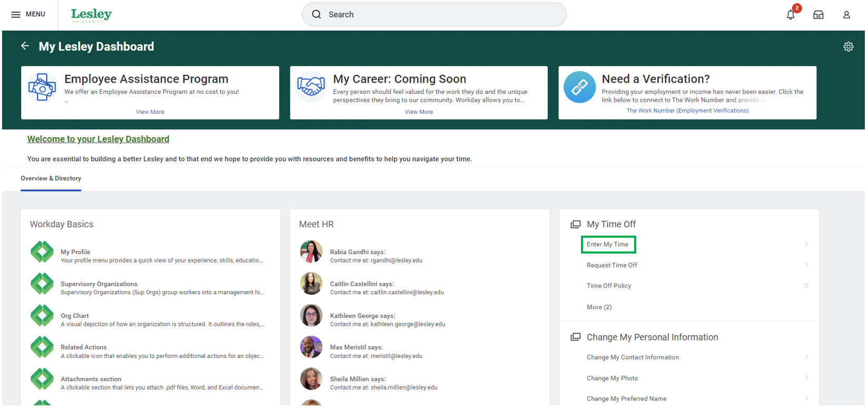
Task: Click the Need a Verification? heading
Action: coord(656,79)
